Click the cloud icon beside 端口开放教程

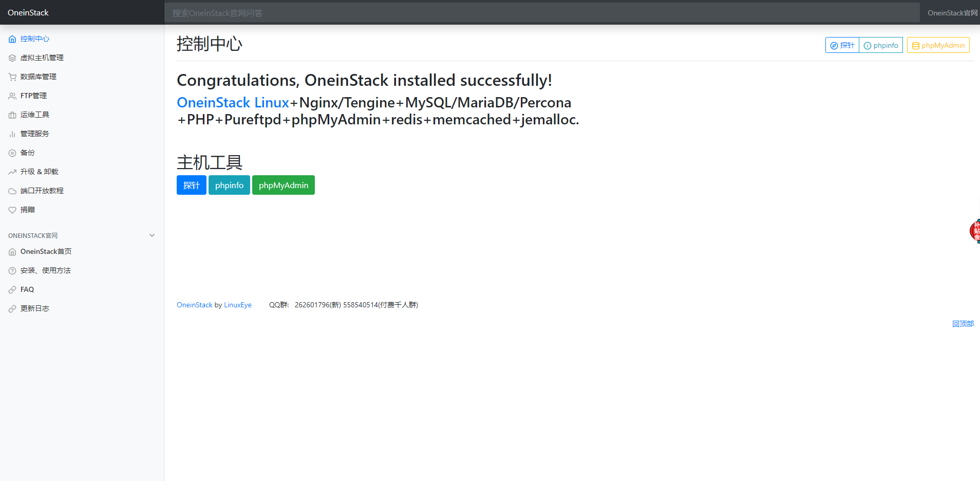pos(12,191)
